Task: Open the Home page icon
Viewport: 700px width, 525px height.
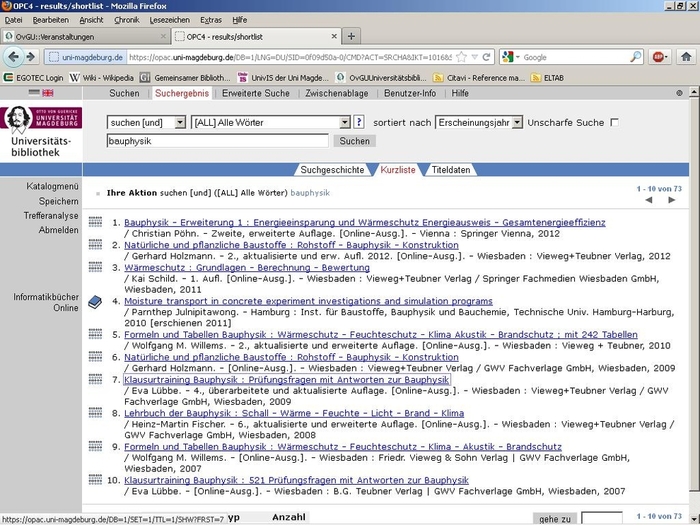Action: [686, 57]
